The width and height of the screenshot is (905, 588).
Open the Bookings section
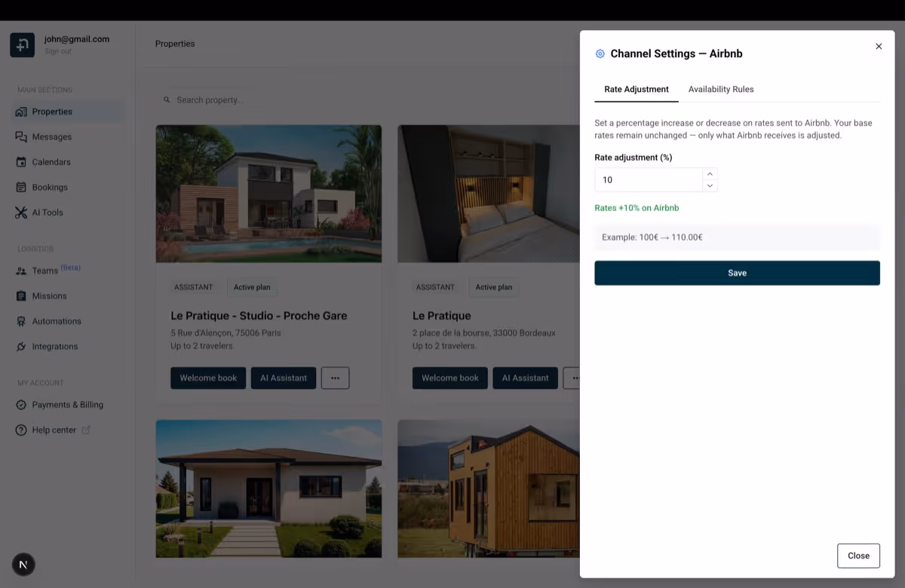point(50,187)
